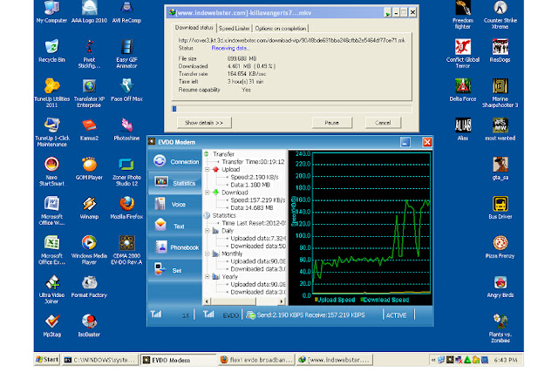This screenshot has height=392, width=558.
Task: Select Statistics in EVDO Modem sidebar
Action: click(x=175, y=183)
